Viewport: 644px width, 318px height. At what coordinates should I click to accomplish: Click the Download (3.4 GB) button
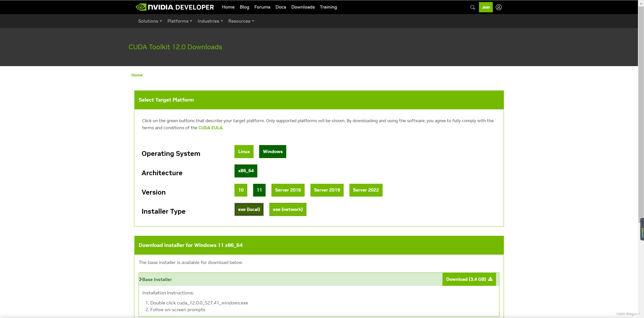pos(469,279)
